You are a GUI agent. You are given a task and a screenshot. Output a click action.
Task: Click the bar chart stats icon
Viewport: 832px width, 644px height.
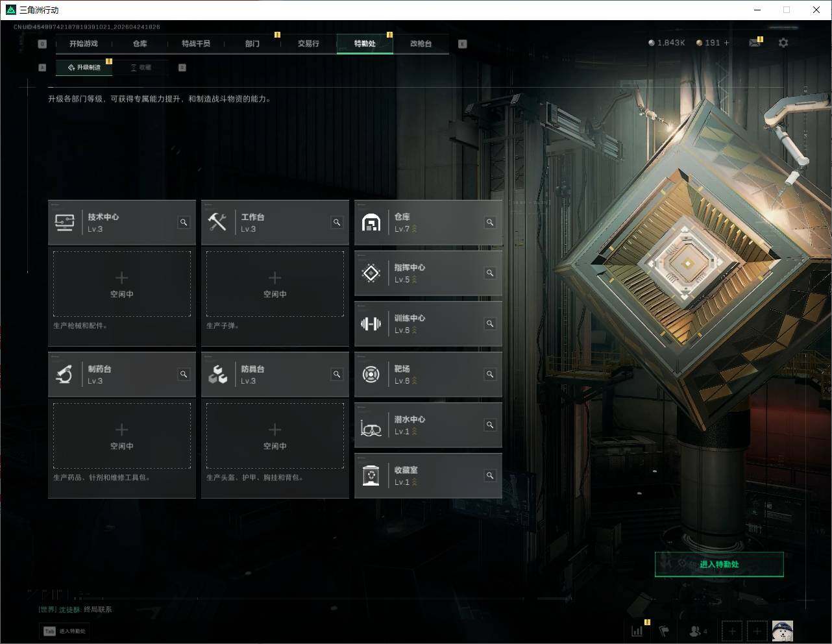pos(637,630)
